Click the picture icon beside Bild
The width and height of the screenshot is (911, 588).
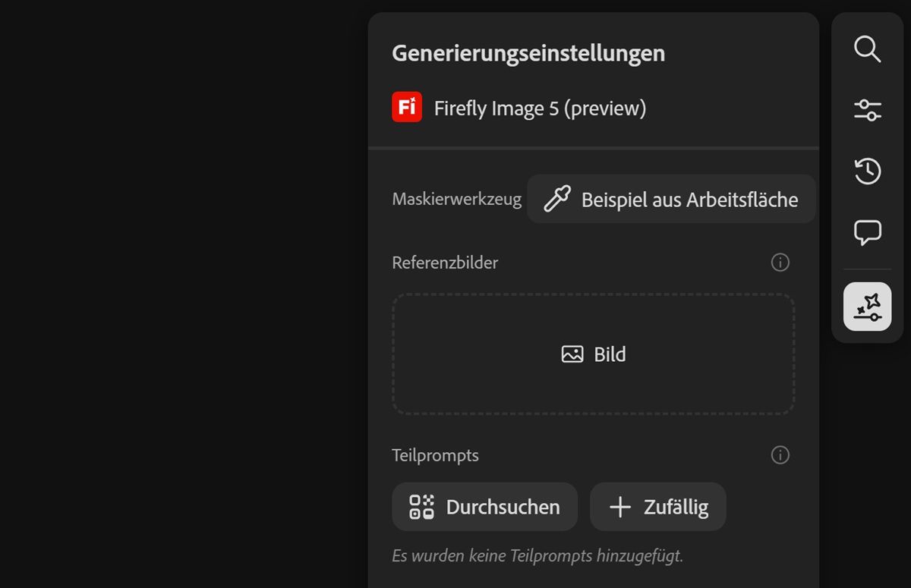(x=572, y=354)
